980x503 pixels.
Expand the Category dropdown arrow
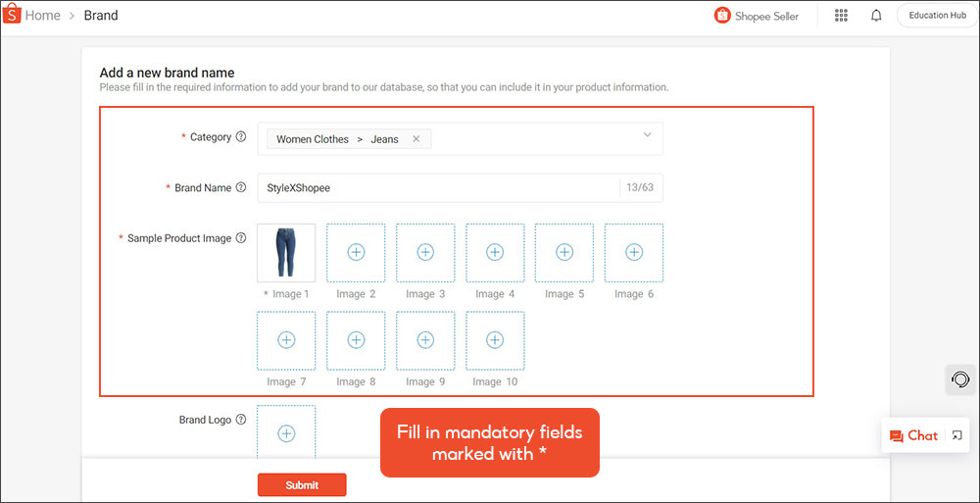(647, 135)
